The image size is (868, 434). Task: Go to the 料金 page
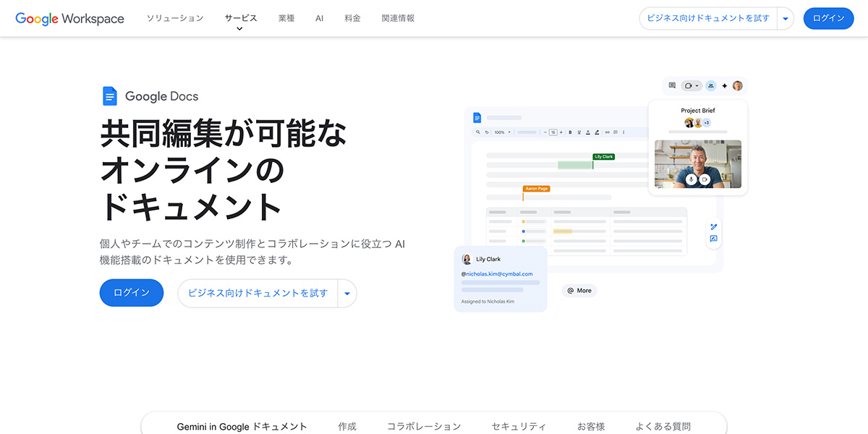(352, 18)
